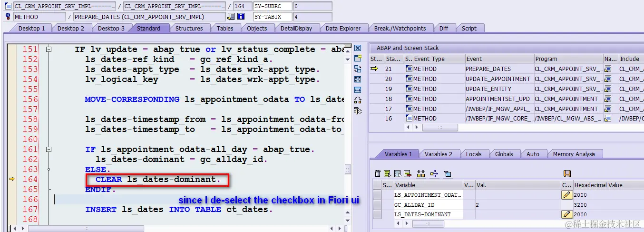The height and width of the screenshot is (232, 644).
Task: Click the insert row icon in the variables toolbar
Action: tap(387, 174)
